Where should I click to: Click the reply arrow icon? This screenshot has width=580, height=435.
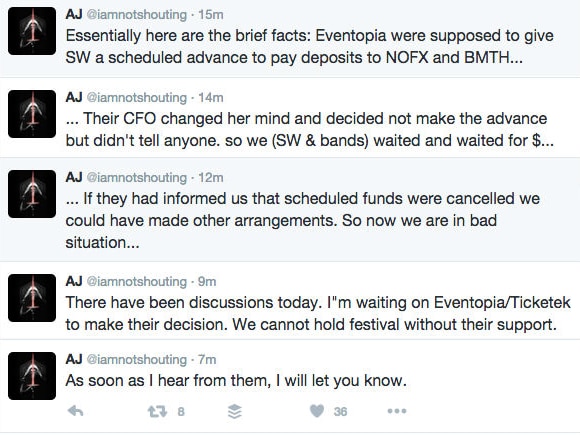coord(76,411)
